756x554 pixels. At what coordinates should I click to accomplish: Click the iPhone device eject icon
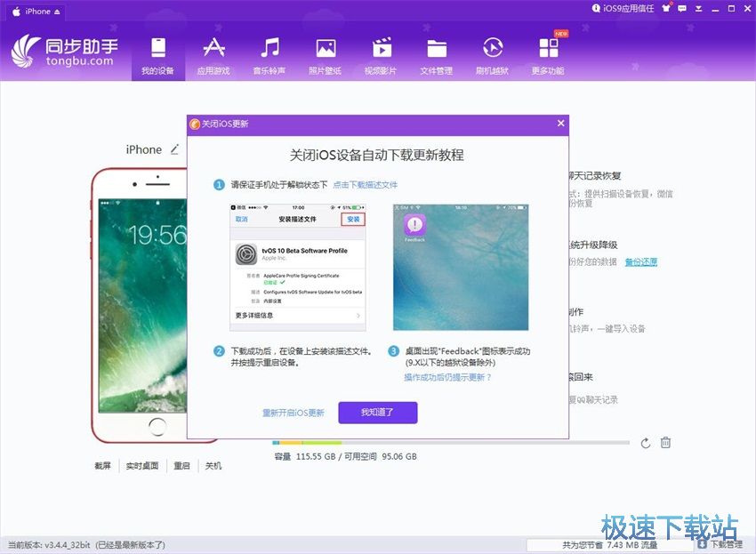pyautogui.click(x=57, y=12)
